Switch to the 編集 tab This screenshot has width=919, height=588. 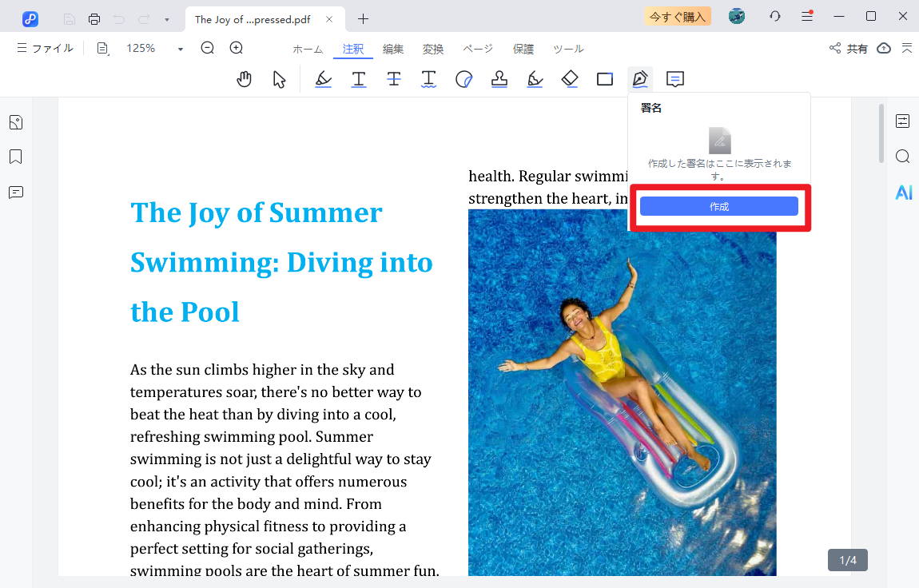(393, 49)
